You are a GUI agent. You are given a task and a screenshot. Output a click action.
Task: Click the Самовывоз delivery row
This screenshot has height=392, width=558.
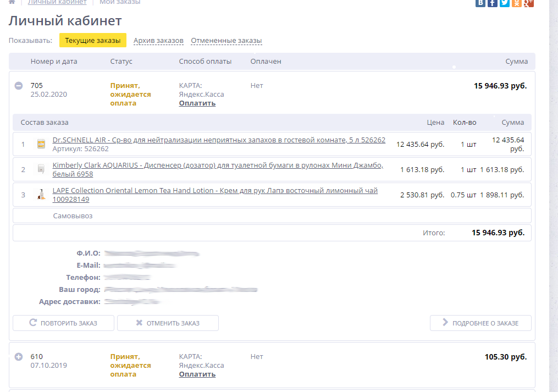click(272, 216)
